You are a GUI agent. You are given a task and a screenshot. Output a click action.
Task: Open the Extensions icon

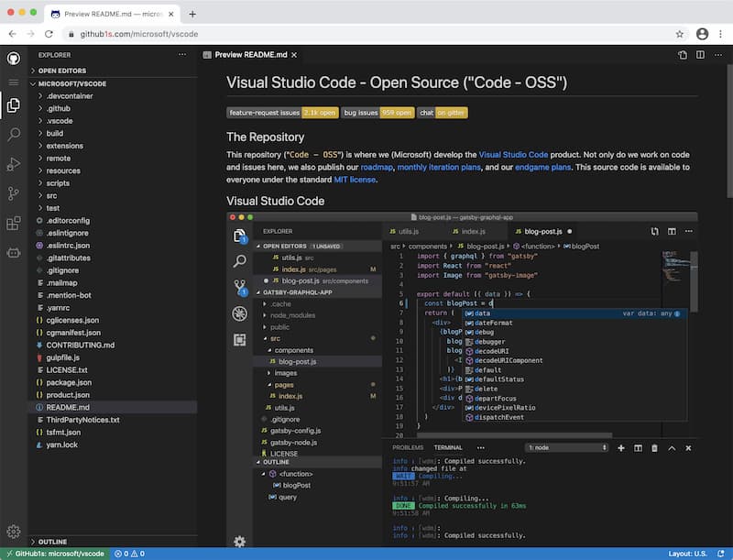click(14, 223)
